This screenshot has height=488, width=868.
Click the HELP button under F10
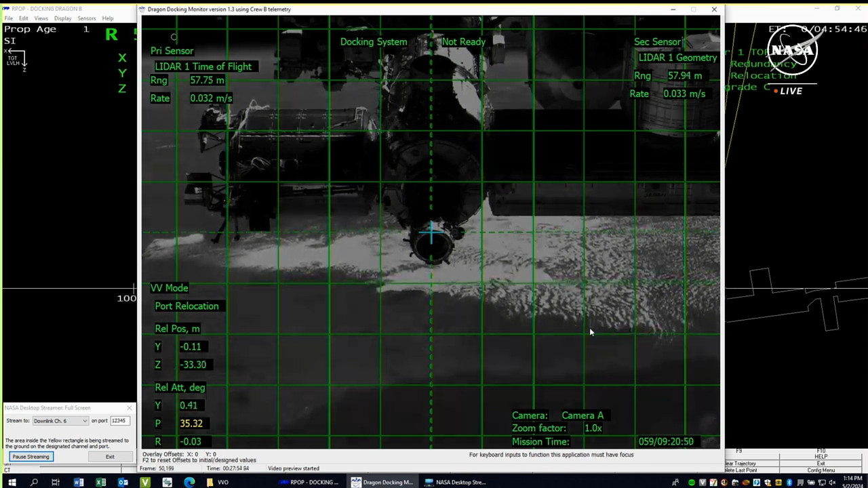click(x=821, y=457)
